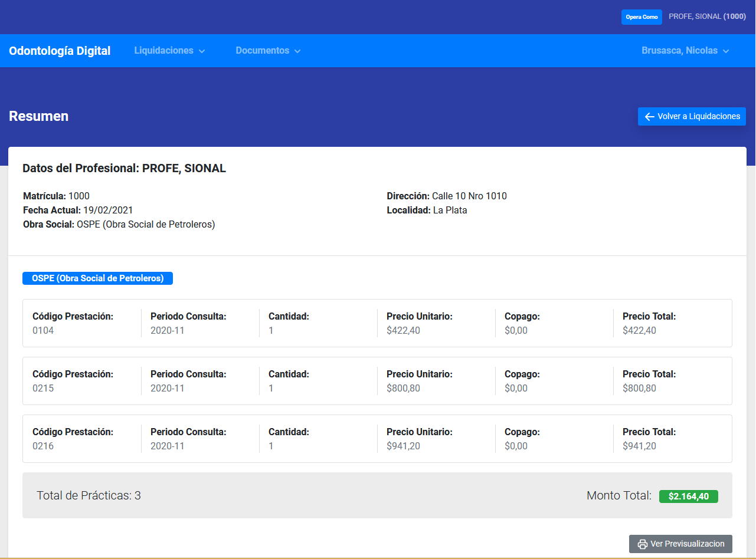The image size is (756, 559).
Task: Click the Total de Prácticas: 3 text
Action: [x=89, y=495]
